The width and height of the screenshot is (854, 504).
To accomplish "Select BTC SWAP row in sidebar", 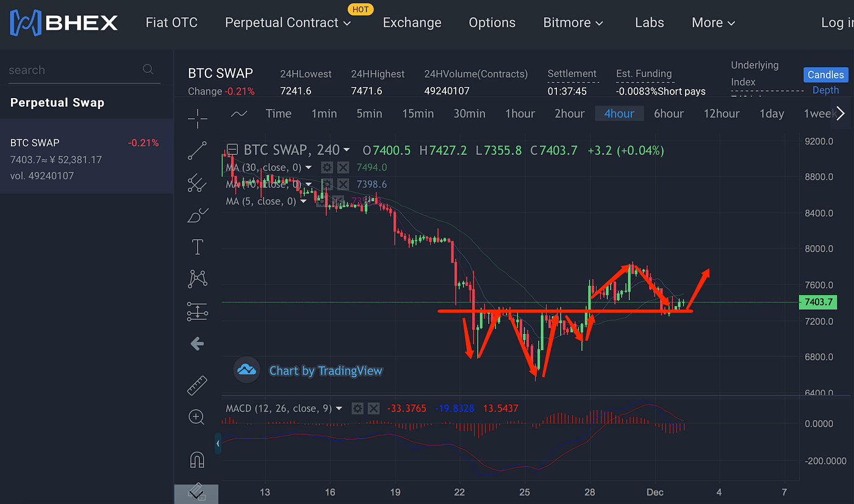I will pyautogui.click(x=87, y=157).
